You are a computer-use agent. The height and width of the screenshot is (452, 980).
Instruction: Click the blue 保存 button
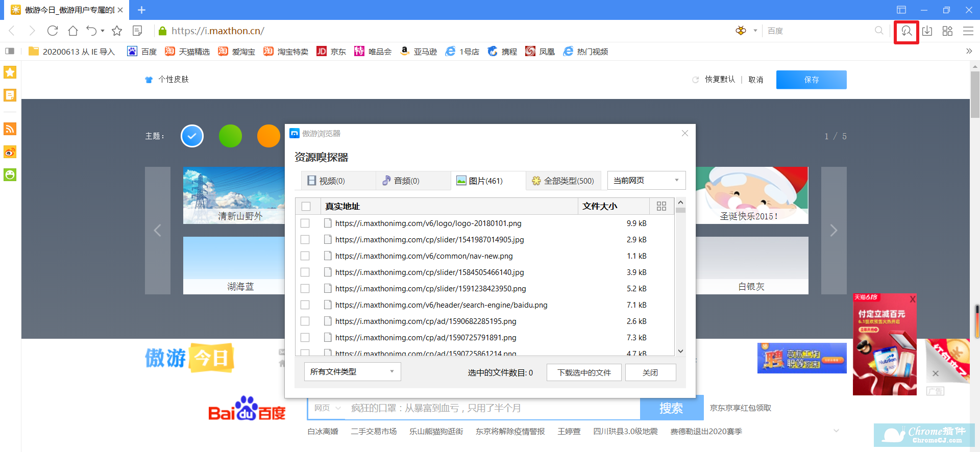[x=812, y=80]
